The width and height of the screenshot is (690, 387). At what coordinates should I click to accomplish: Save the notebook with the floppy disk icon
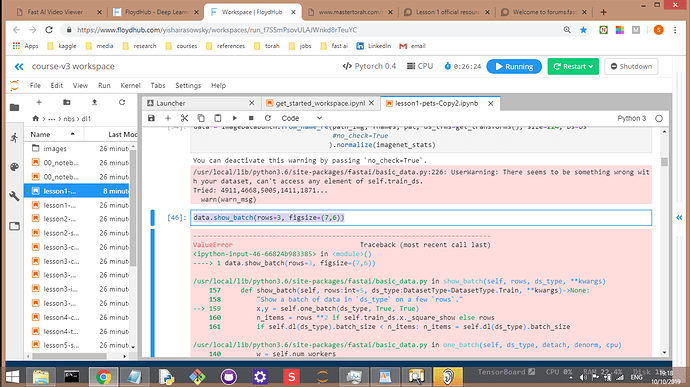tap(151, 118)
